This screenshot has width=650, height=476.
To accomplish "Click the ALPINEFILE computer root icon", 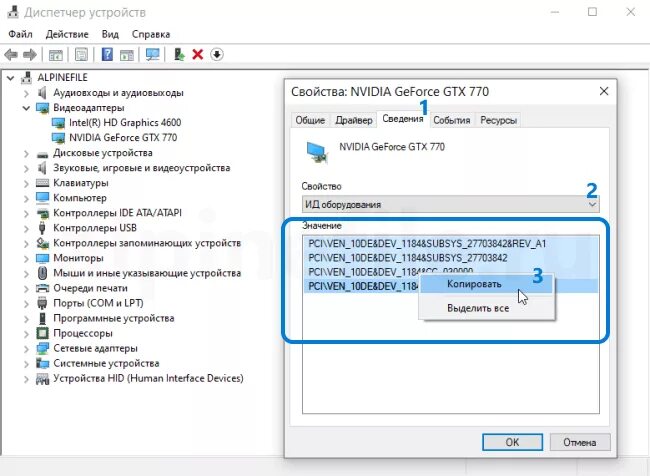I will point(27,78).
